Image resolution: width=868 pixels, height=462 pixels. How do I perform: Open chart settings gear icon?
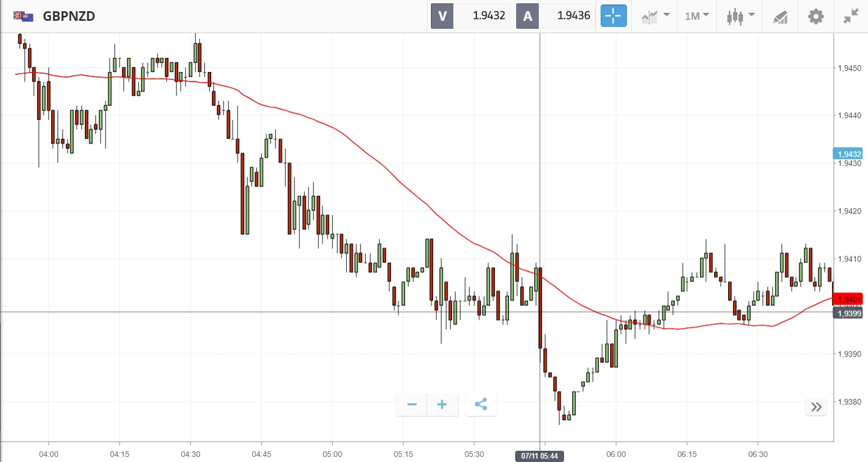[816, 16]
